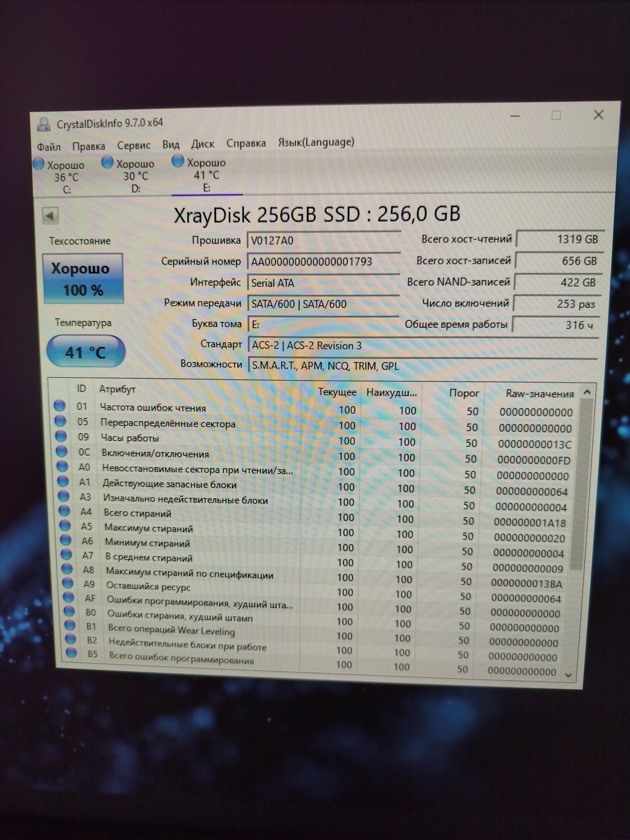Open the Язык(Language) menu
This screenshot has width=630, height=840.
[316, 142]
